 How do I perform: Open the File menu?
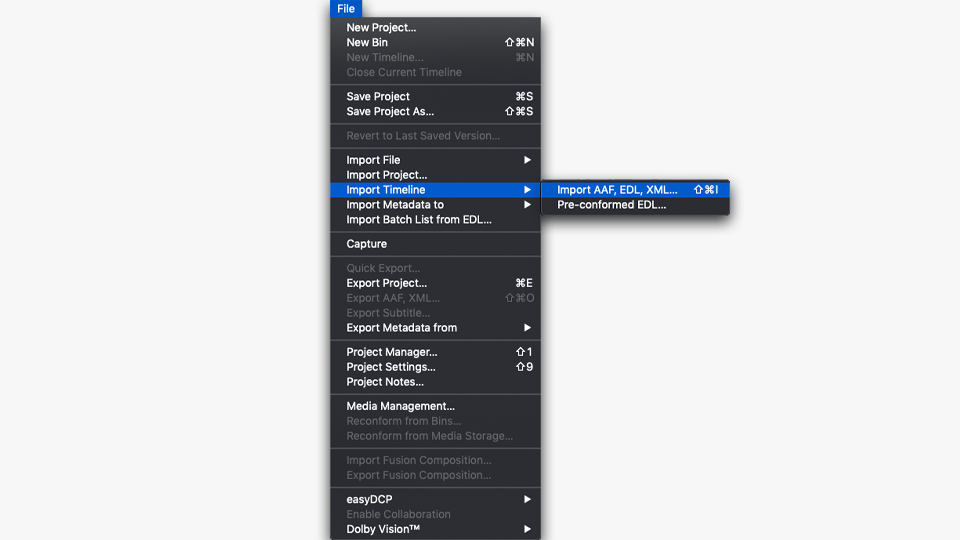pyautogui.click(x=345, y=9)
